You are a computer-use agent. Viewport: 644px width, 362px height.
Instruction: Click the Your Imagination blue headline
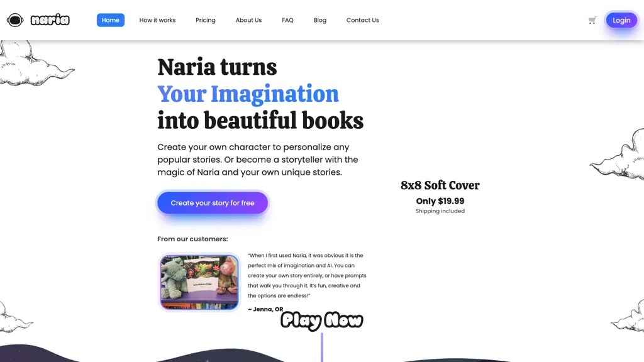point(248,94)
